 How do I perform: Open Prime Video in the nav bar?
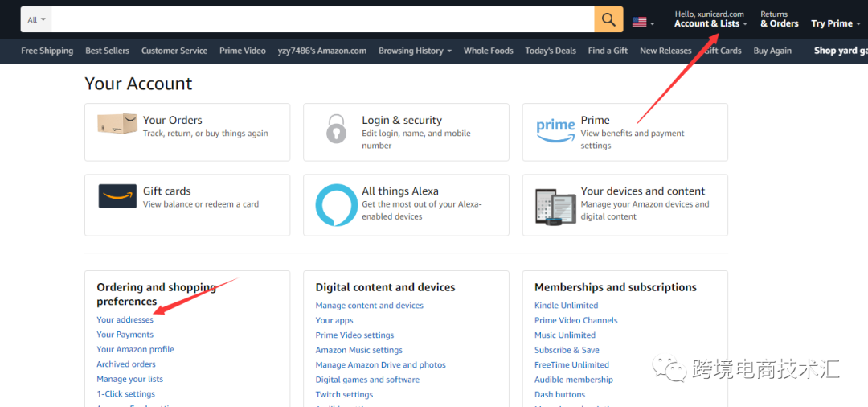(243, 51)
